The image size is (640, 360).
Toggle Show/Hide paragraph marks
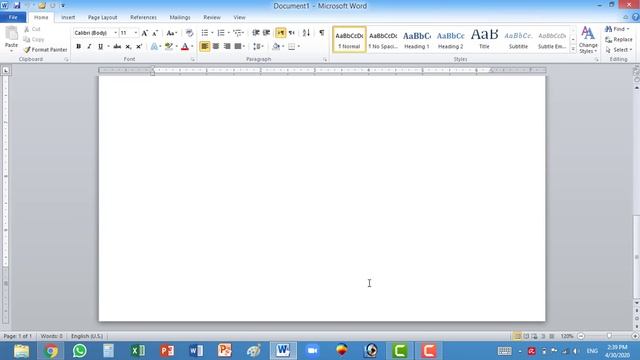click(x=322, y=33)
